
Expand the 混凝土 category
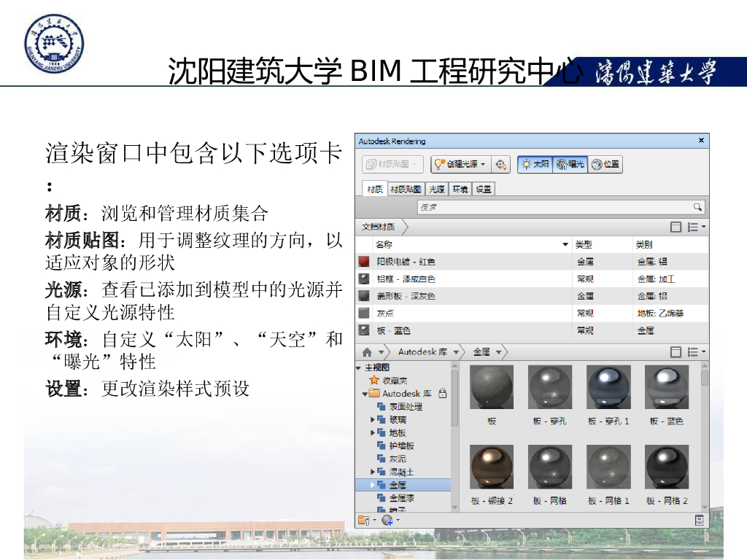pos(373,472)
